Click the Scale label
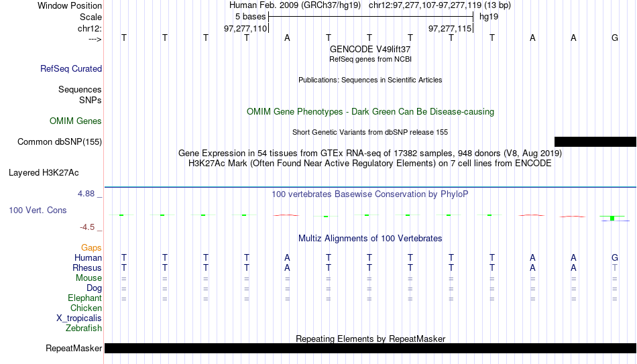This screenshot has width=637, height=364. (91, 17)
